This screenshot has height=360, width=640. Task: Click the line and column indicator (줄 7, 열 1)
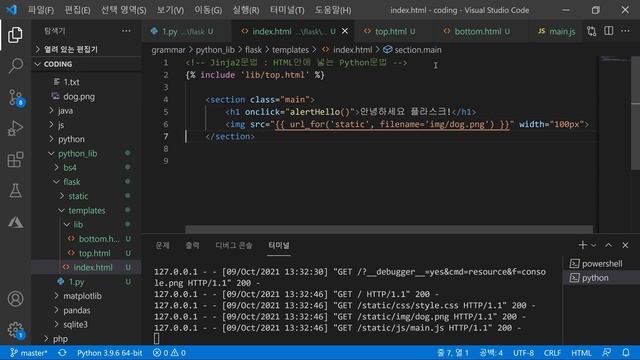tap(453, 353)
